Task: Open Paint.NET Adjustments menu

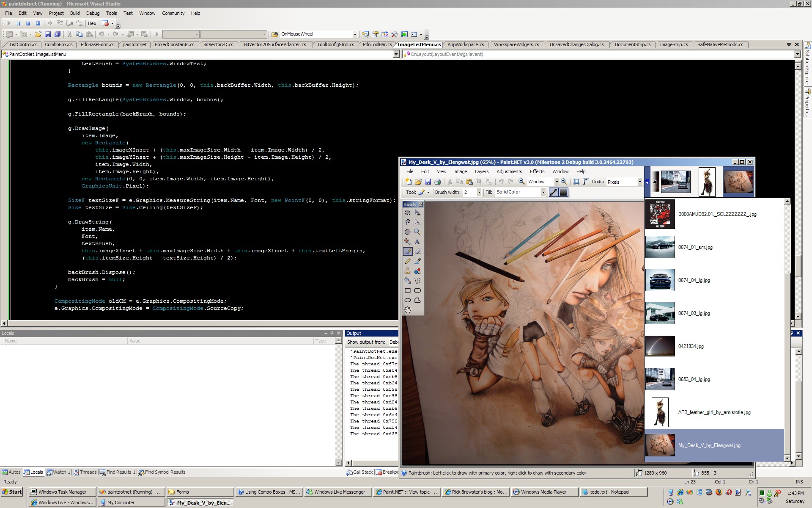Action: coord(509,171)
